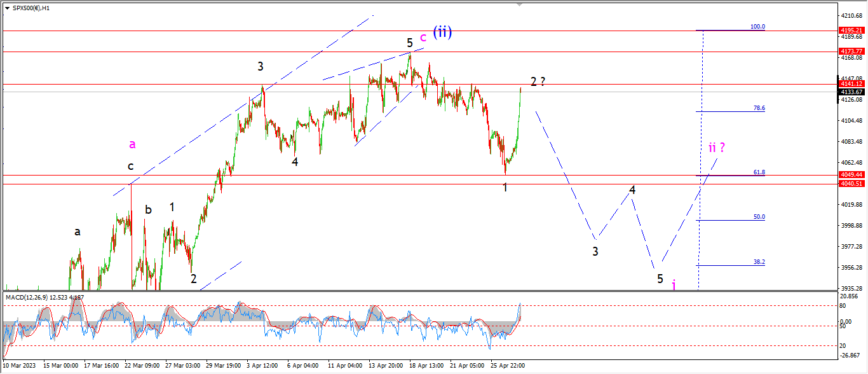Select the magenta 'ii ?' wave label

[x=717, y=148]
